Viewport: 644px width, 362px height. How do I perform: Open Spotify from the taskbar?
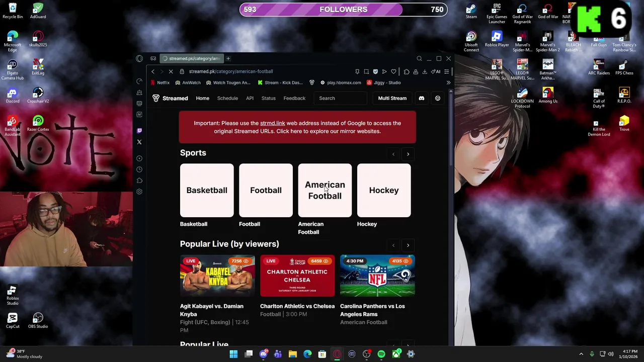[381, 354]
